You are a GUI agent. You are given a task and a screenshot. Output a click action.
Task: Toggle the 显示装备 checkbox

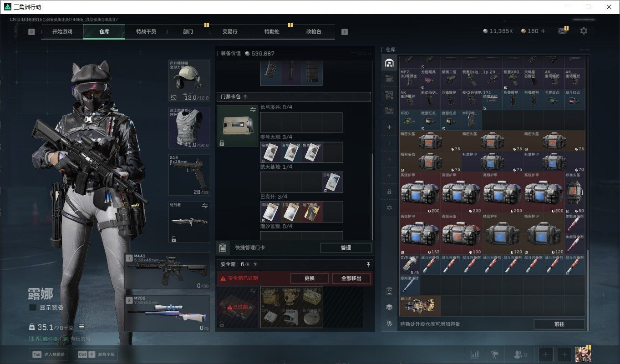pos(33,308)
